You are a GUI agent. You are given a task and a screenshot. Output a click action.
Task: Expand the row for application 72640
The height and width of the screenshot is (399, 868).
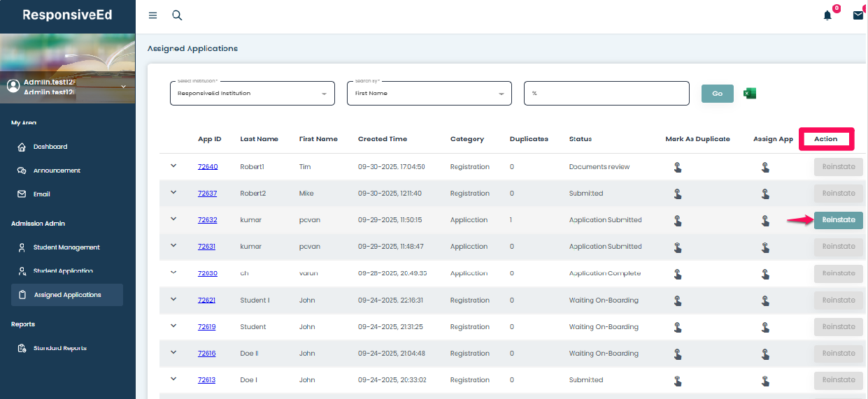173,166
